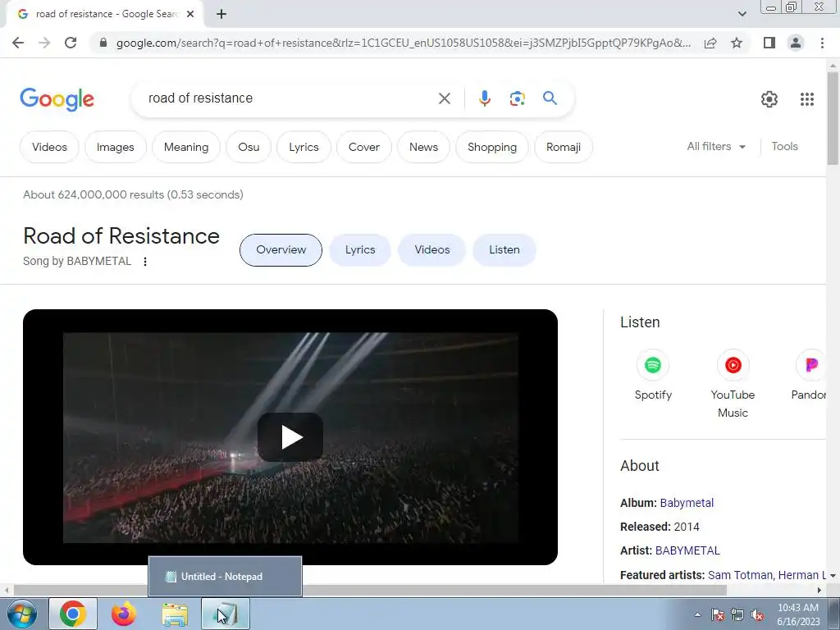This screenshot has width=840, height=630.
Task: Open the song Lyrics pill tab
Action: pyautogui.click(x=360, y=249)
